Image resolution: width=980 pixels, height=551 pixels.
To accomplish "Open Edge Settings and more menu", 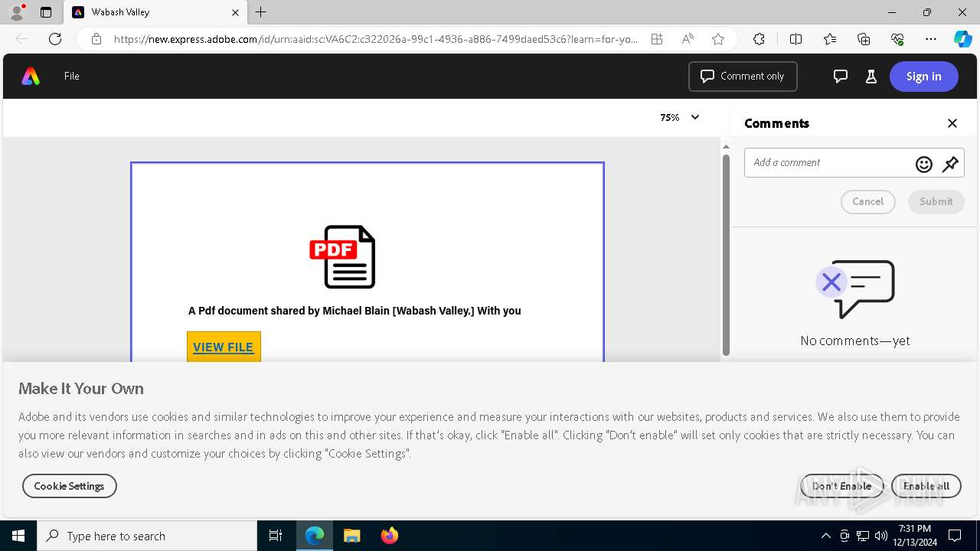I will [x=931, y=39].
